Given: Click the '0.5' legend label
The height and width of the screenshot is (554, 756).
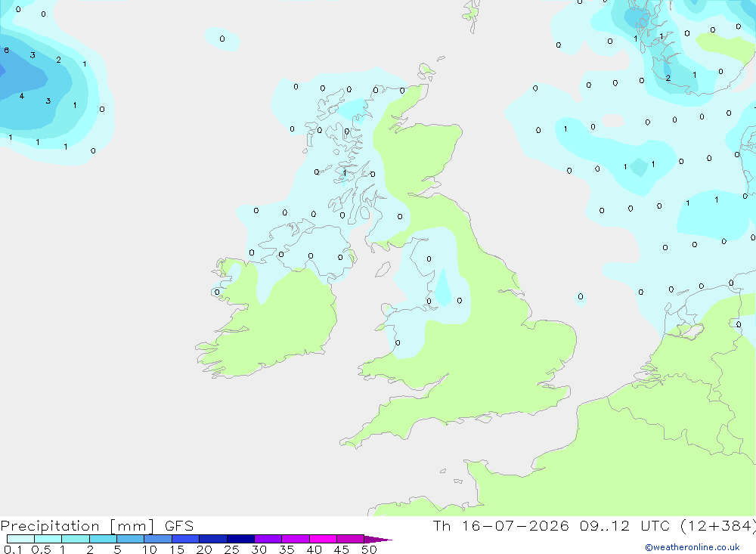Looking at the screenshot, I should click(41, 549).
